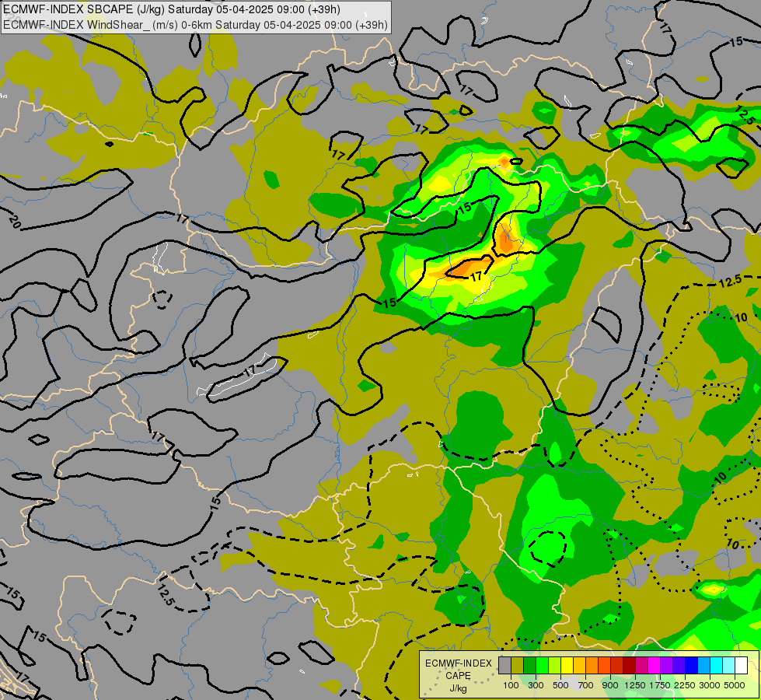Screen dimensions: 761x700
Task: Click the bright green swatch after 300
Action: 542,665
